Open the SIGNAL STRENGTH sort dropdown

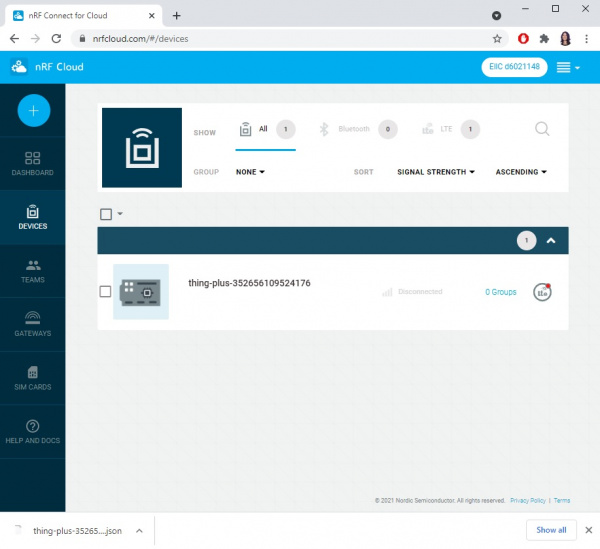point(436,172)
